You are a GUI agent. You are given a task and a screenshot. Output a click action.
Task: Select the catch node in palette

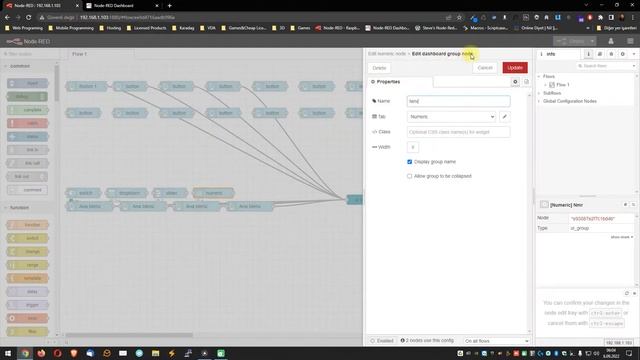(28, 123)
